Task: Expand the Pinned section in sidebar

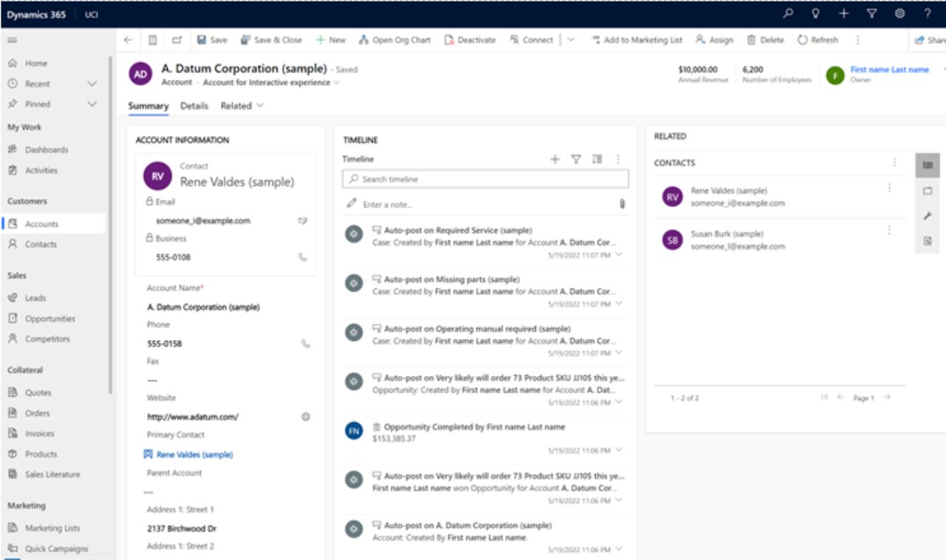Action: (92, 104)
